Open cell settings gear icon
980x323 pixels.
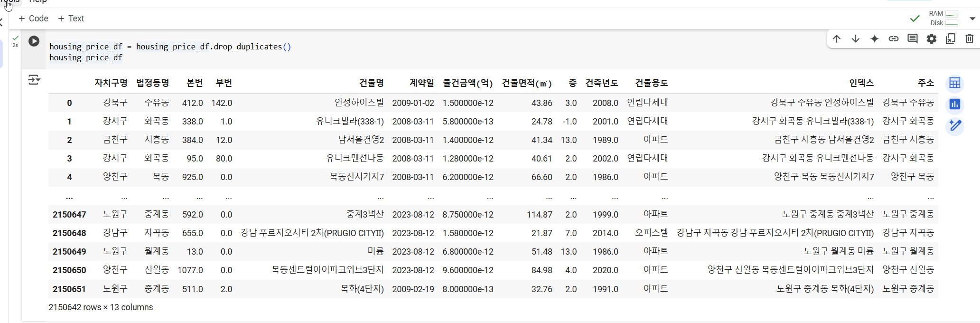tap(932, 39)
